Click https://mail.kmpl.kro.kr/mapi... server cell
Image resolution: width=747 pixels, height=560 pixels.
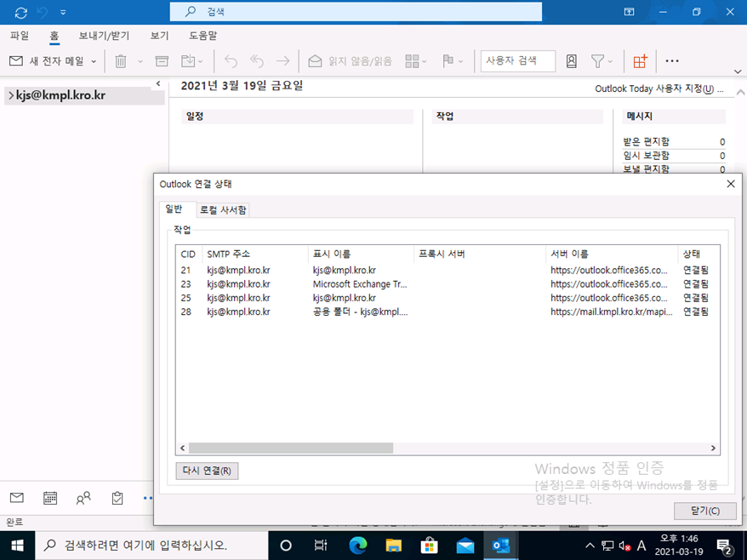point(612,311)
